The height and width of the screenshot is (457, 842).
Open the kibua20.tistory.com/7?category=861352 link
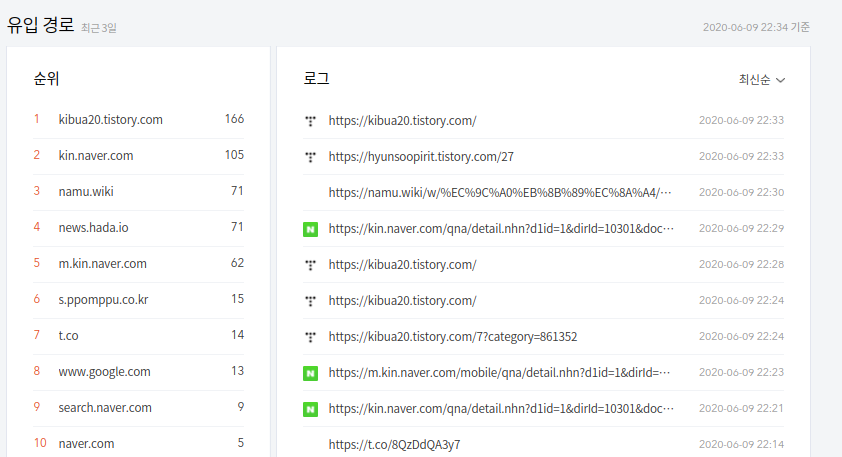click(453, 337)
